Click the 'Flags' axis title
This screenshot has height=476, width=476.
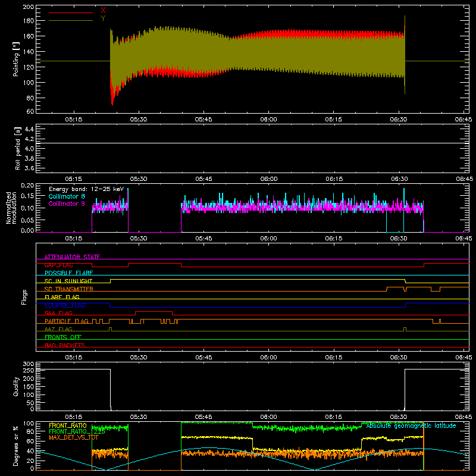tap(24, 297)
